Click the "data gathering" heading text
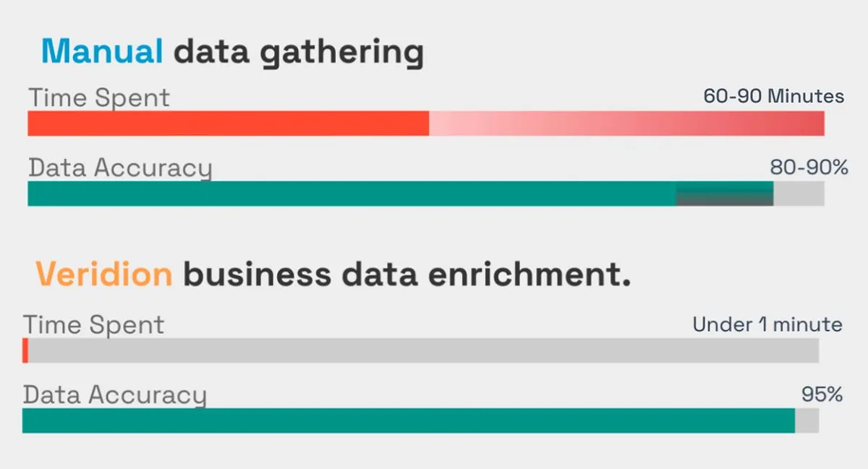The image size is (868, 469). (298, 55)
